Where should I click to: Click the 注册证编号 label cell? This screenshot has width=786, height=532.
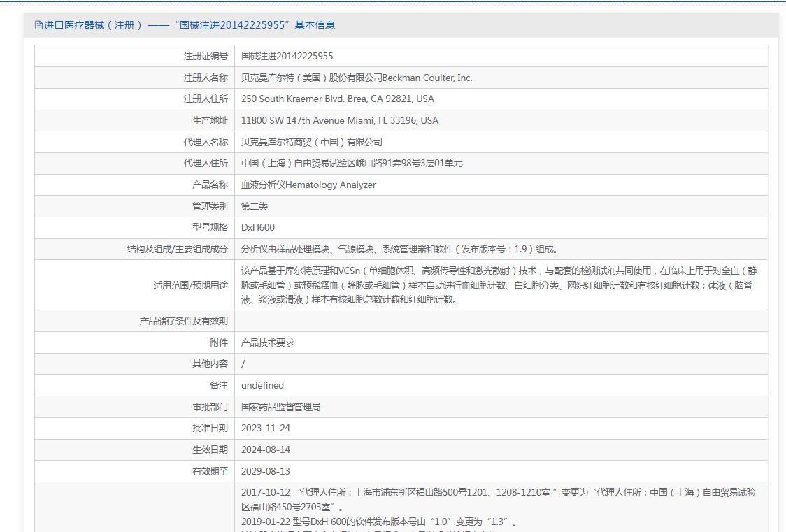(206, 56)
